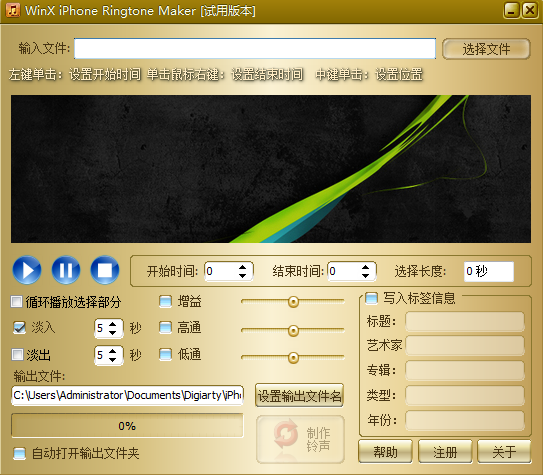Increase 淡出 seconds with up arrow

point(113,351)
